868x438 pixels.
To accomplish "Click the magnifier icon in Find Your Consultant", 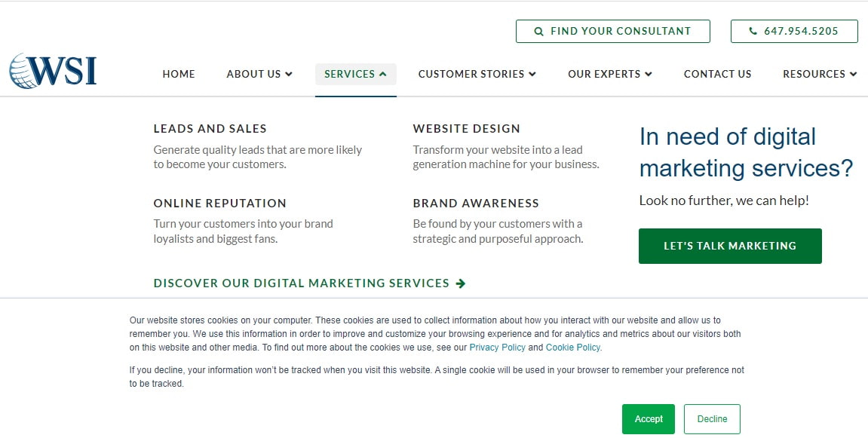I will coord(538,32).
